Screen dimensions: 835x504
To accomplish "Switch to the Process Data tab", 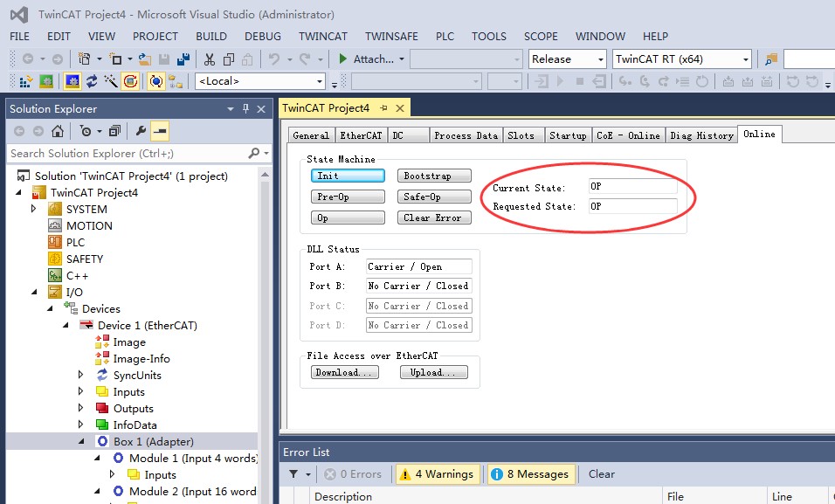I will tap(466, 135).
